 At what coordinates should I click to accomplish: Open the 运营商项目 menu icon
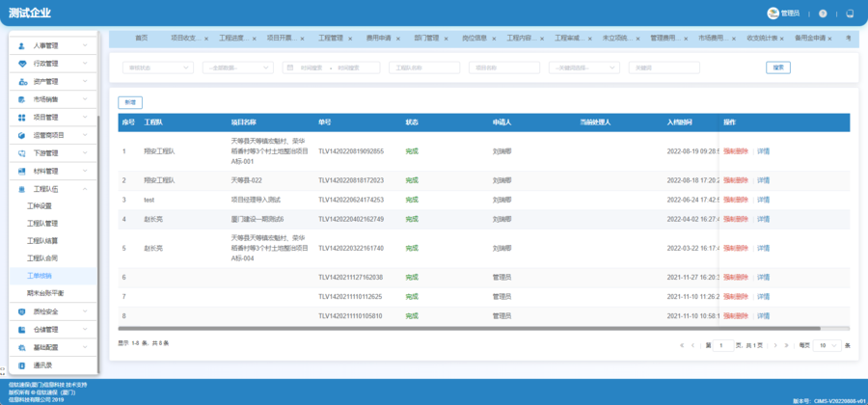click(x=21, y=135)
